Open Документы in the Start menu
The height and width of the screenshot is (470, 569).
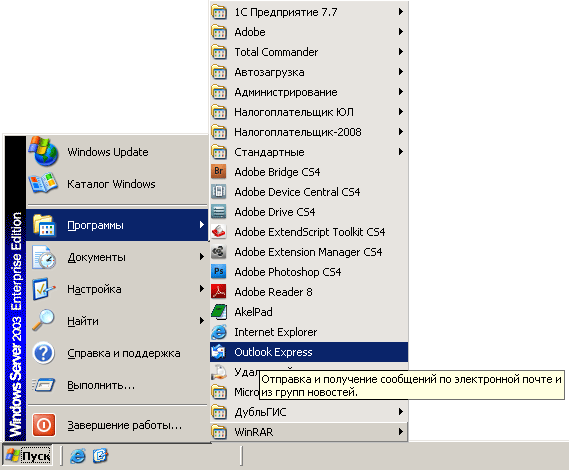[117, 257]
